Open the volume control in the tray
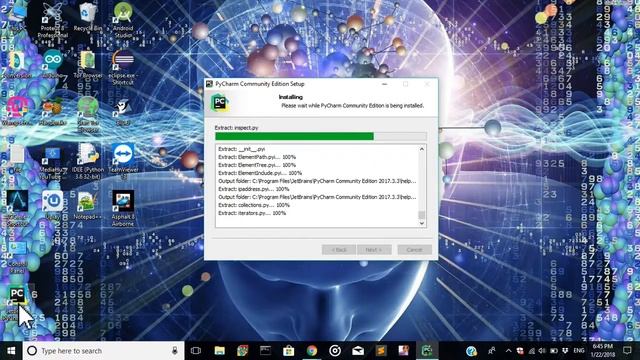640x360 pixels. 542,351
